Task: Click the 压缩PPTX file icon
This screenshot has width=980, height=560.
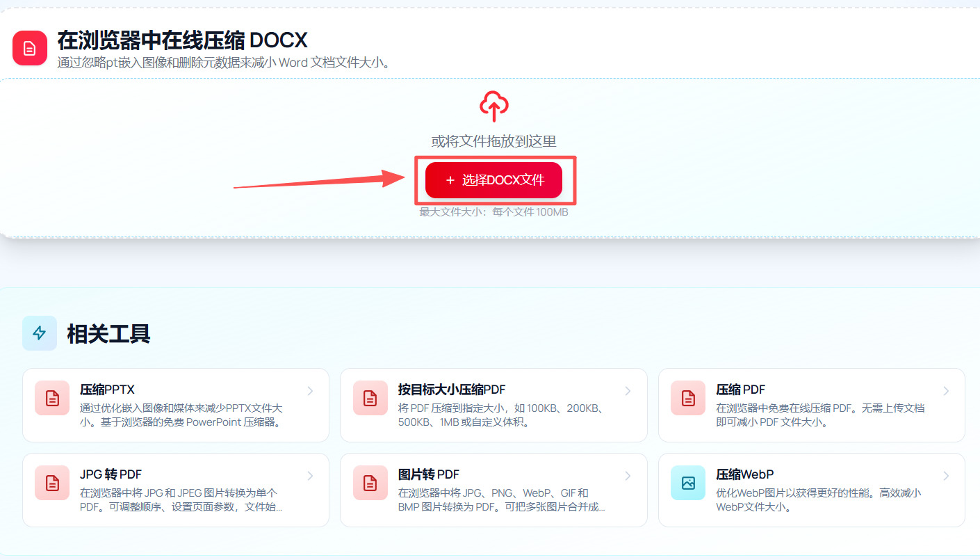Action: (52, 398)
